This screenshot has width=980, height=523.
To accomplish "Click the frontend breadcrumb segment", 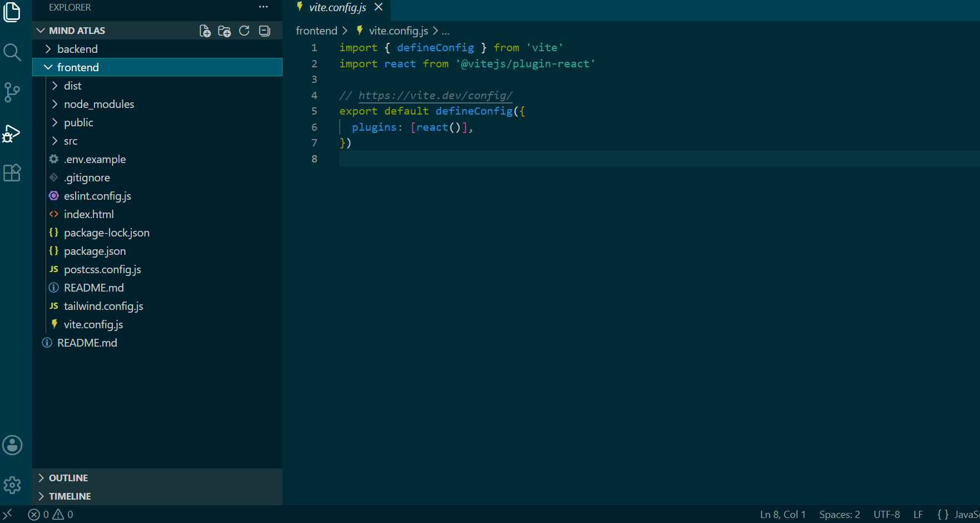I will pyautogui.click(x=316, y=31).
